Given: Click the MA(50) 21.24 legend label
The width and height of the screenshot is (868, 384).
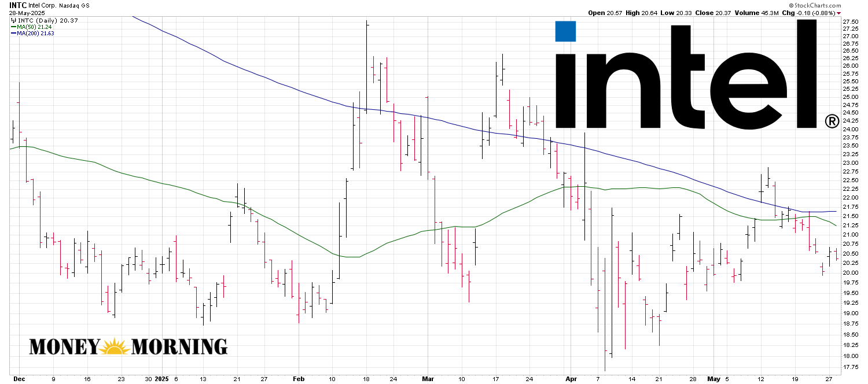Looking at the screenshot, I should click(x=35, y=27).
